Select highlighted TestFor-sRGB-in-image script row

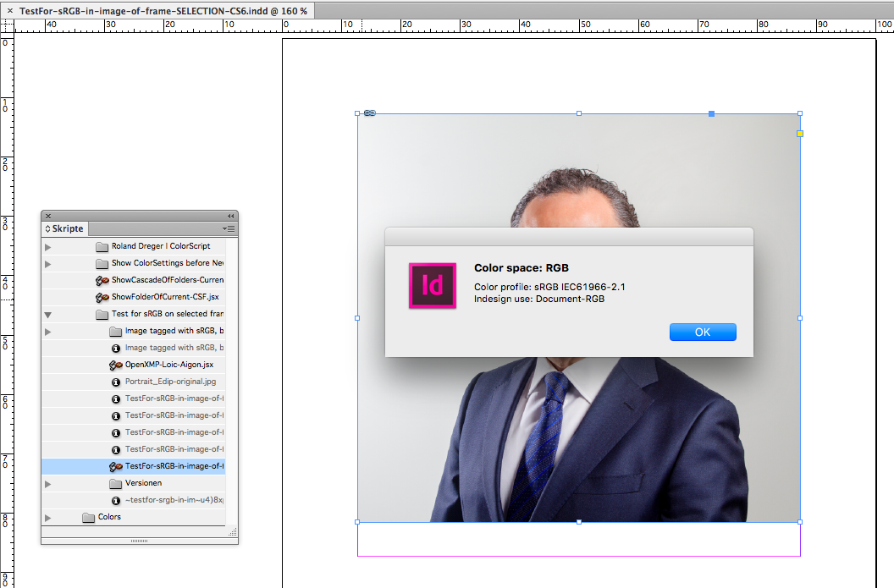[134, 466]
